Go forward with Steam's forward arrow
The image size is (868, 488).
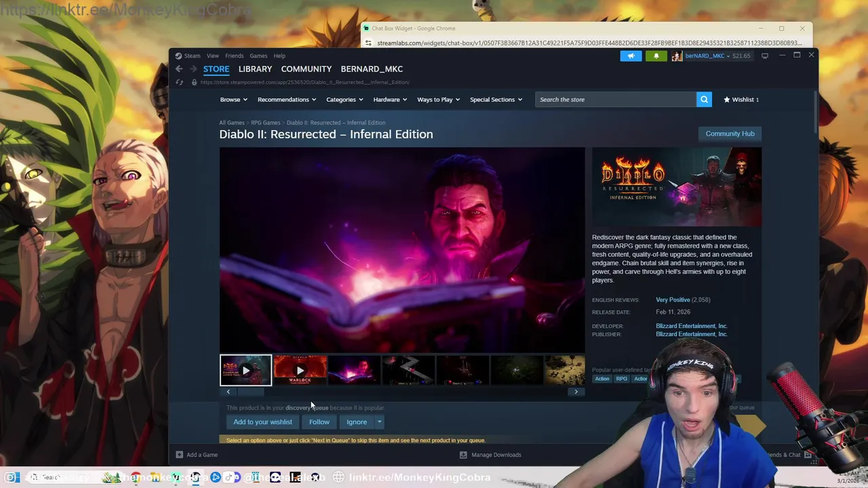(193, 69)
